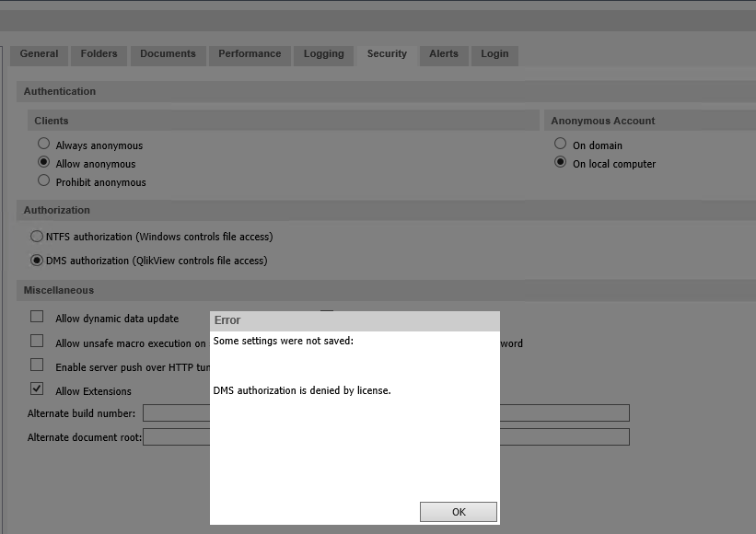Image resolution: width=756 pixels, height=534 pixels.
Task: Enable Allow dynamic data update checkbox
Action: tap(37, 317)
